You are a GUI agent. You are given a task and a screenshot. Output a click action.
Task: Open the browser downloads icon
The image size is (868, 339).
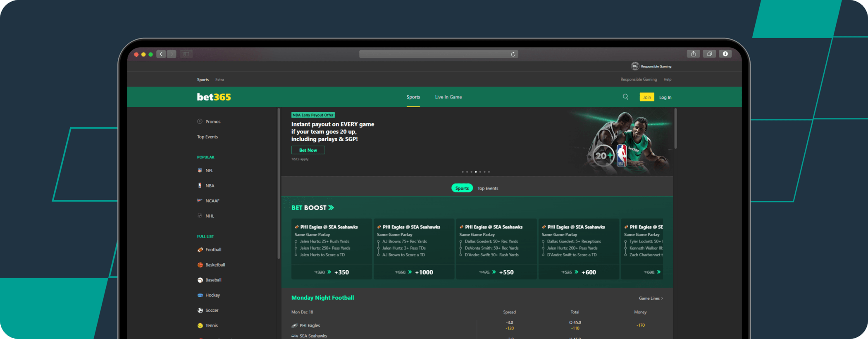click(x=725, y=54)
